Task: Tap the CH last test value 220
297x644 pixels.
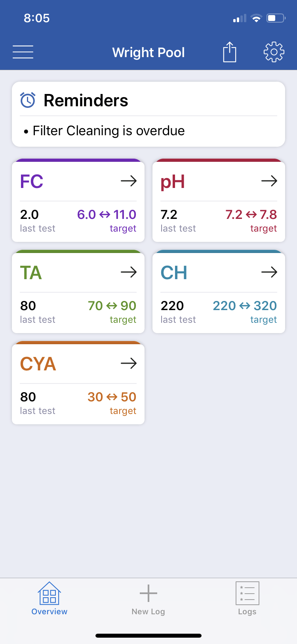Action: 172,306
